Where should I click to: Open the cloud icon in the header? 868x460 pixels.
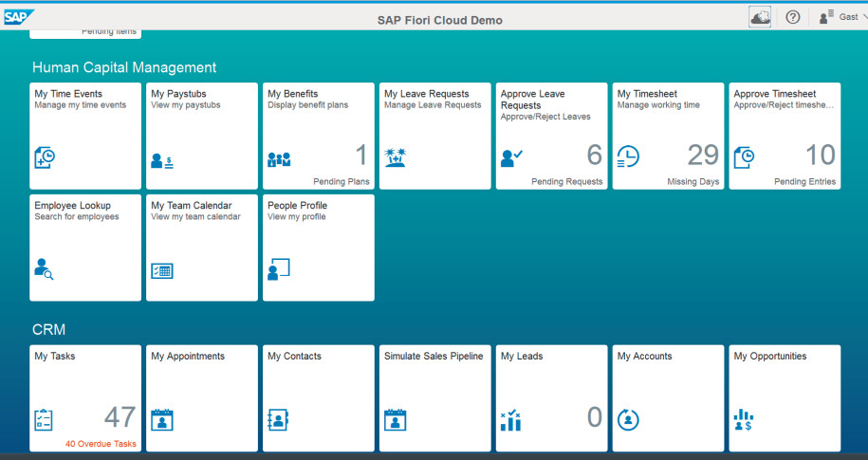point(760,17)
